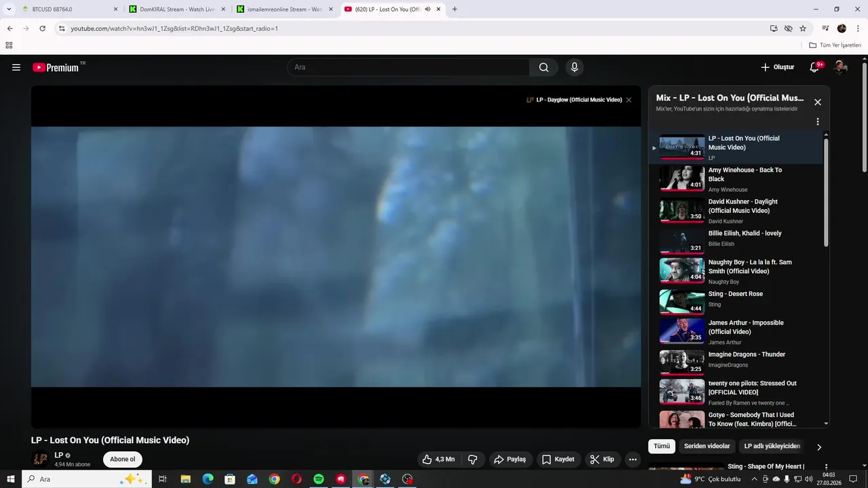Save video with Kaydet button
868x488 pixels.
click(x=559, y=460)
